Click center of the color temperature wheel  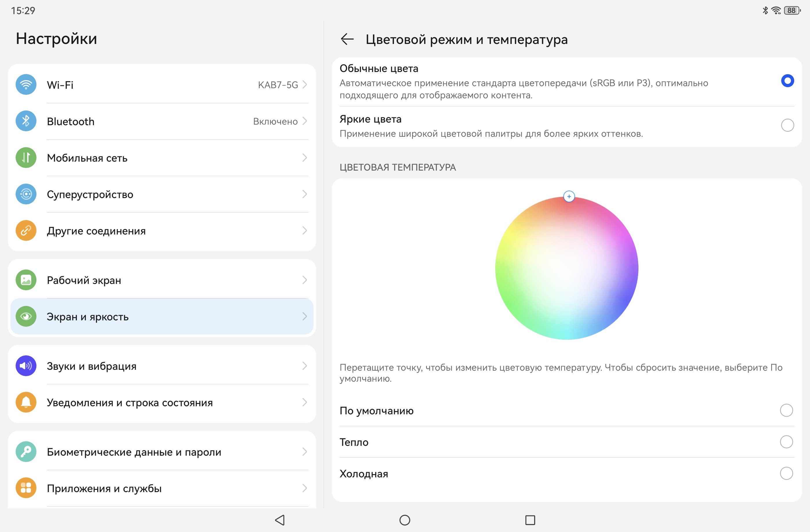pos(567,268)
